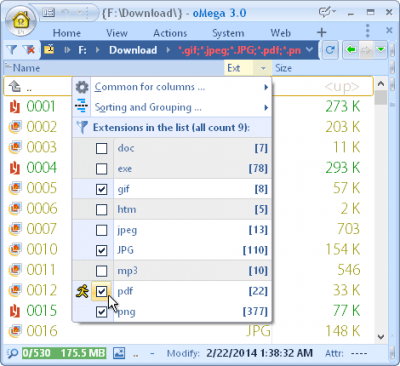The image size is (400, 366).
Task: Click the gear icon beside Common for columns
Action: point(82,87)
